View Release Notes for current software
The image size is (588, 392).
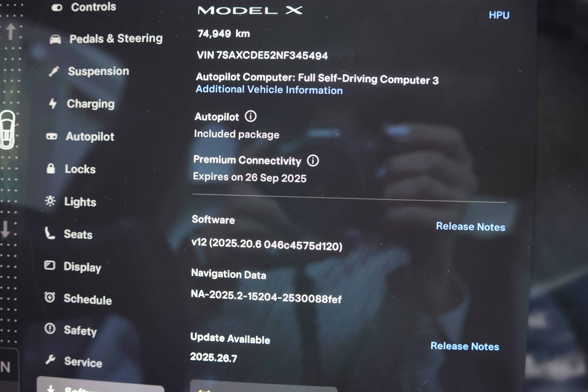[x=471, y=226]
